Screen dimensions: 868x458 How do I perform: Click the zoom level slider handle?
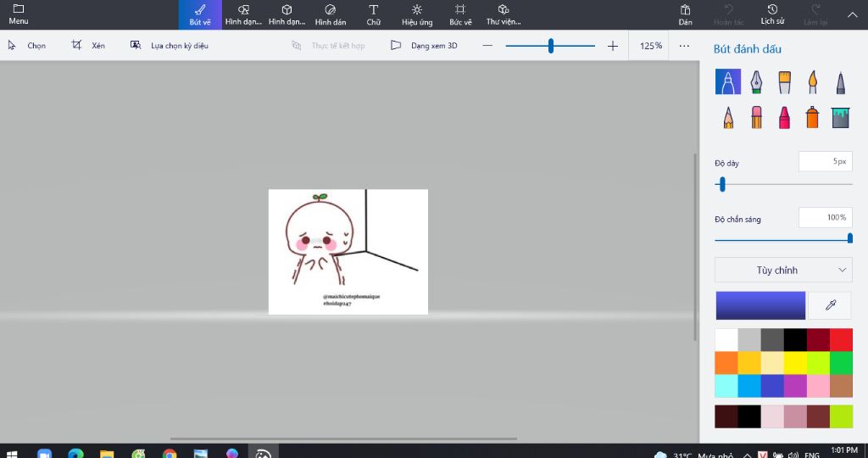[551, 46]
